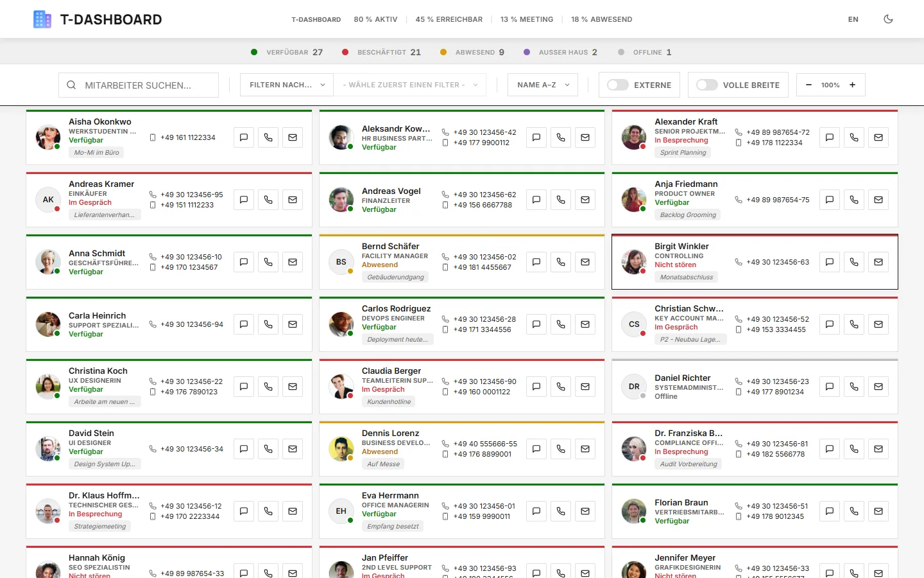The width and height of the screenshot is (924, 578).
Task: Open the Wähle zuerst einen Filter dropdown
Action: point(410,85)
